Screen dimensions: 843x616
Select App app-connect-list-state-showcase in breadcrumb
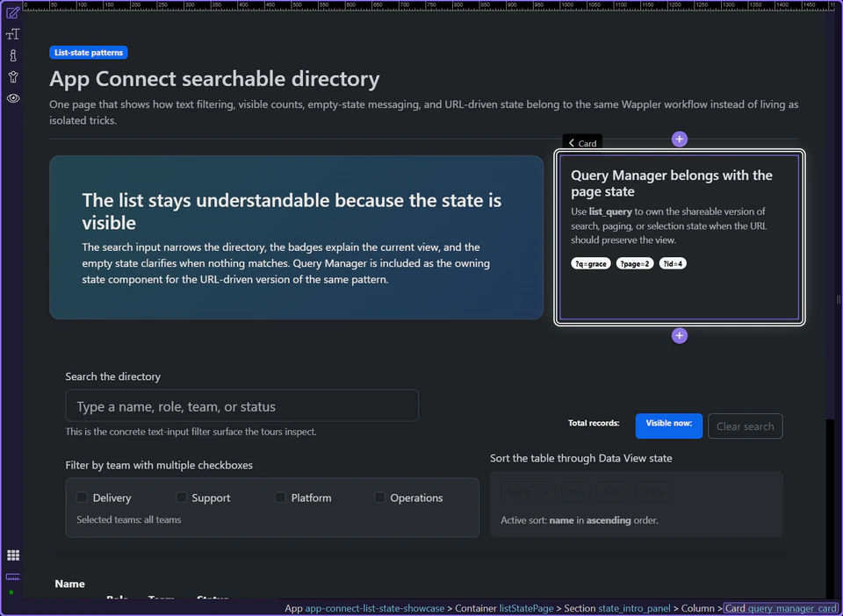[x=364, y=608]
